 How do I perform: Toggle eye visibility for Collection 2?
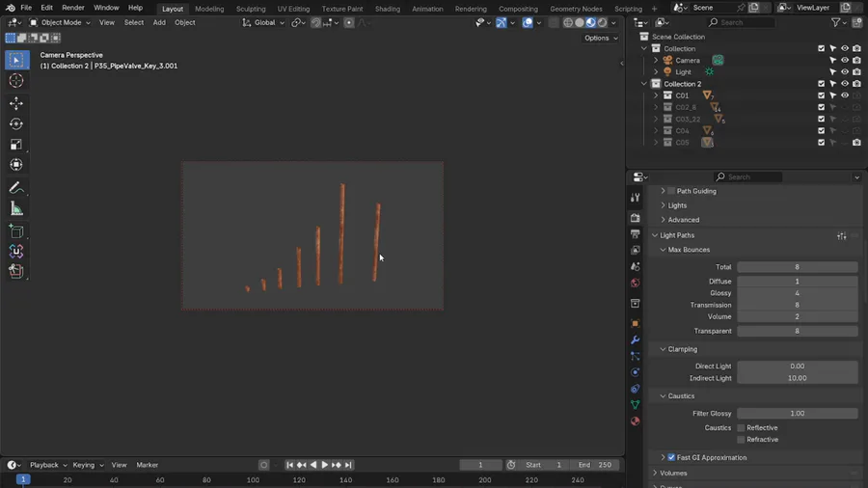[845, 84]
